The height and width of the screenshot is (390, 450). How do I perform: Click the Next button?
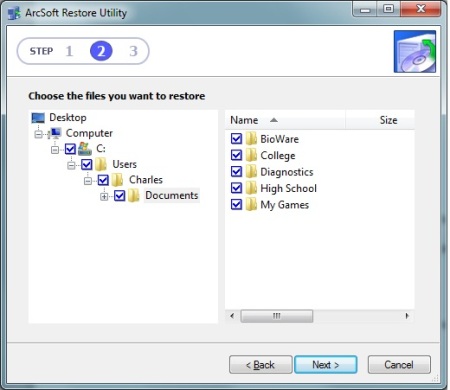click(326, 365)
